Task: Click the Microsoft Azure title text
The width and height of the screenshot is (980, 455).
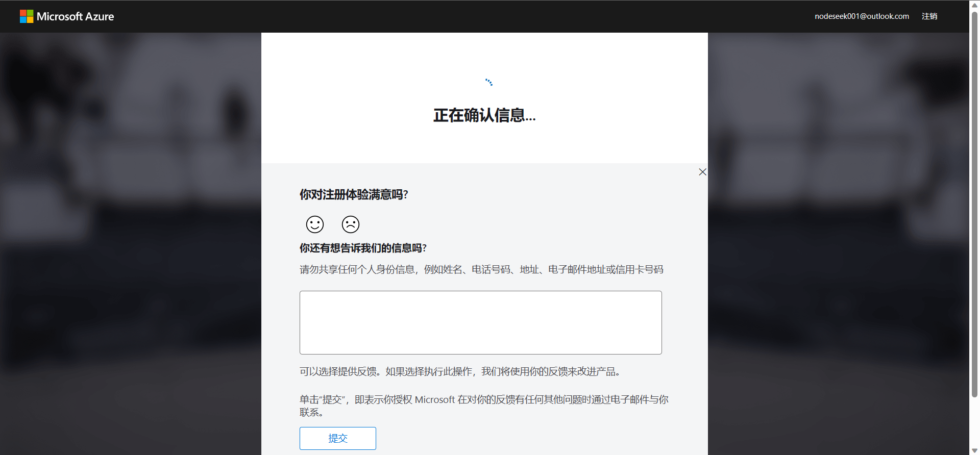Action: [x=75, y=16]
